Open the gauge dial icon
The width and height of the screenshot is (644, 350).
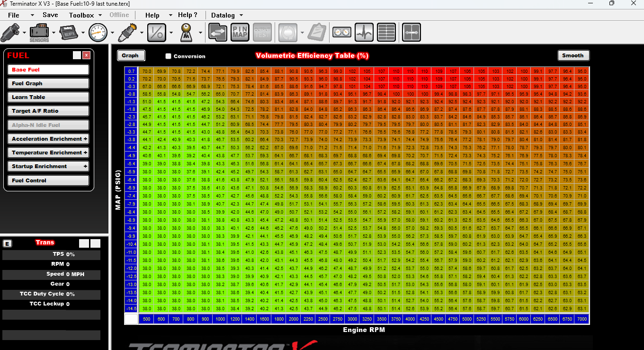tap(98, 33)
